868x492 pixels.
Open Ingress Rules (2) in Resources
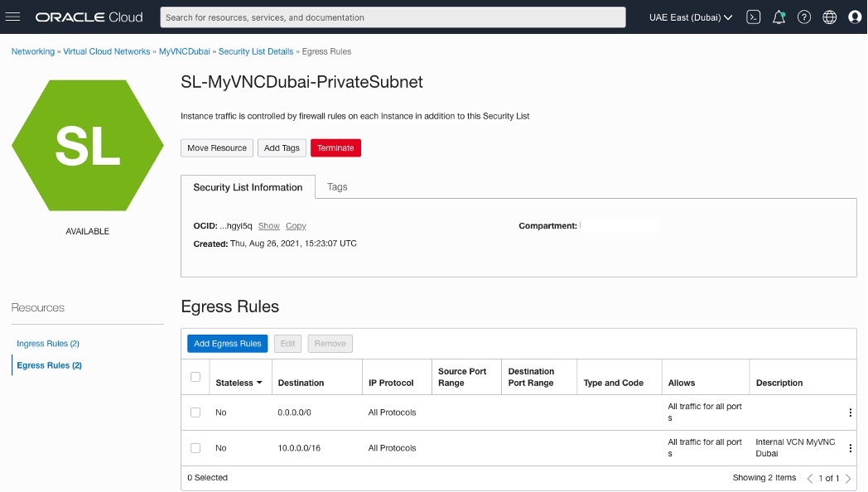point(48,344)
